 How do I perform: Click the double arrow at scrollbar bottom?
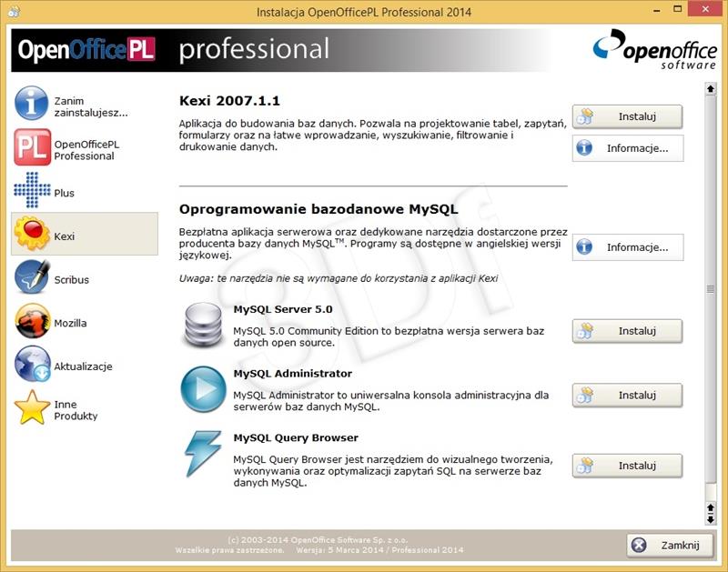(x=711, y=514)
